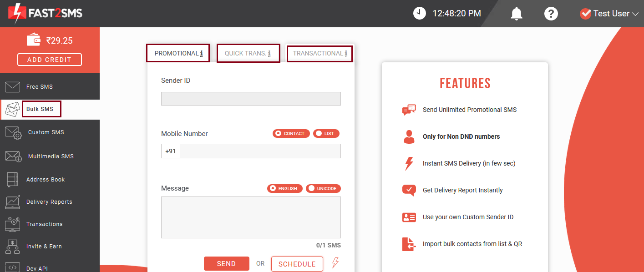Viewport: 644px width, 272px height.
Task: Select the ENGLISH message option
Action: tap(285, 188)
